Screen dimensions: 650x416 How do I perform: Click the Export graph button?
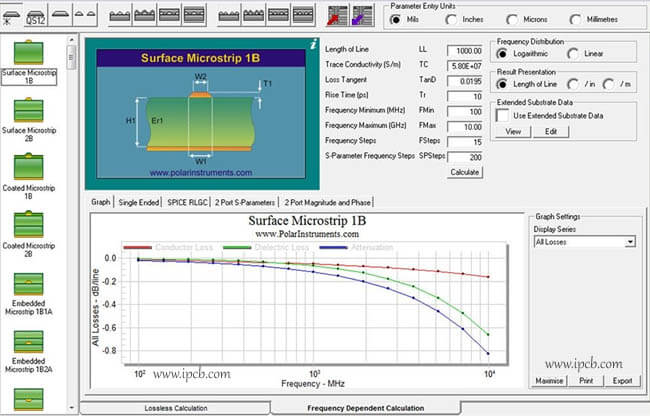tap(622, 381)
